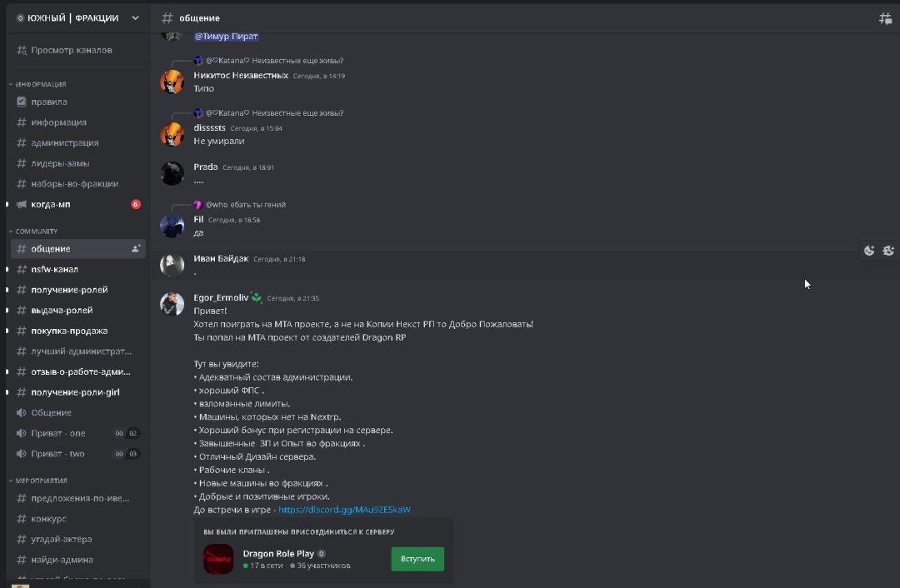
Task: Collapse the МЕРОПРИЯТИЯ category
Action: click(x=41, y=481)
